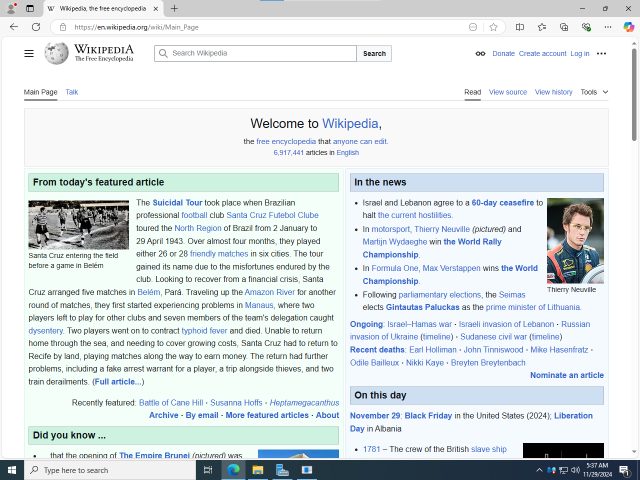Screen dimensions: 640x480
Task: Switch to the Talk tab
Action: [x=72, y=92]
